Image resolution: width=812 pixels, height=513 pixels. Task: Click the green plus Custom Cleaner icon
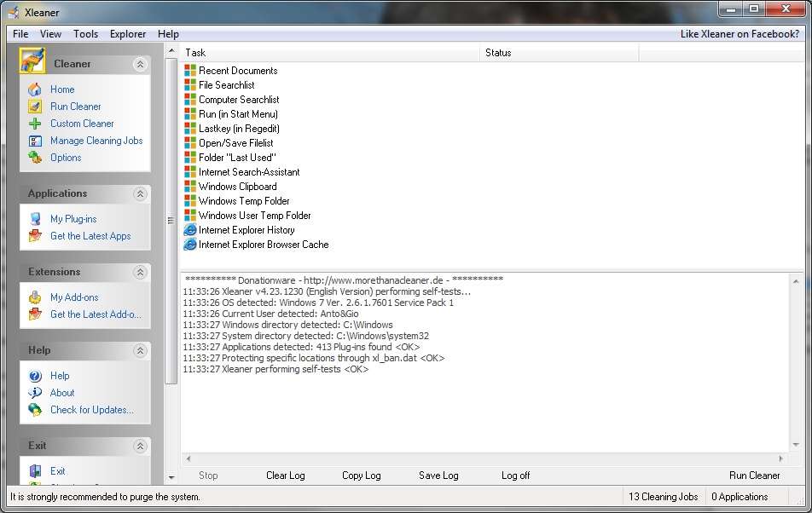click(x=35, y=124)
